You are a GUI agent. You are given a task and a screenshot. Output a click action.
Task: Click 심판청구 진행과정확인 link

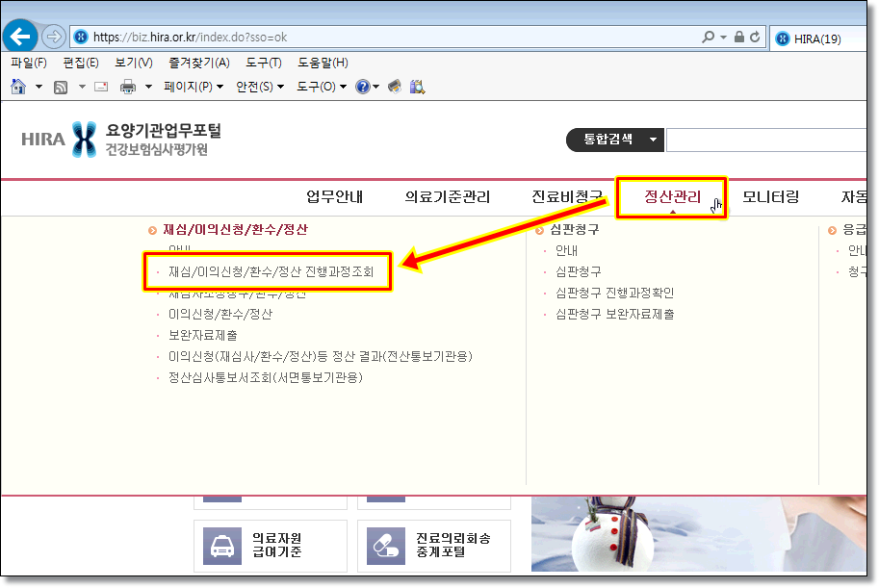point(614,293)
